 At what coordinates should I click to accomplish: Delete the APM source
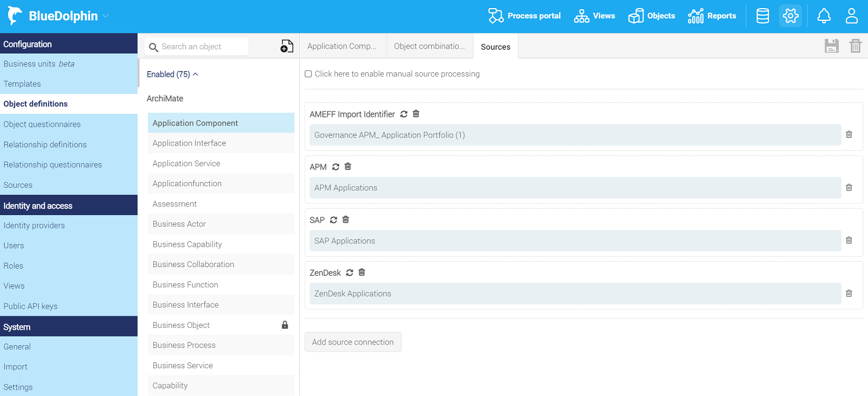click(348, 166)
